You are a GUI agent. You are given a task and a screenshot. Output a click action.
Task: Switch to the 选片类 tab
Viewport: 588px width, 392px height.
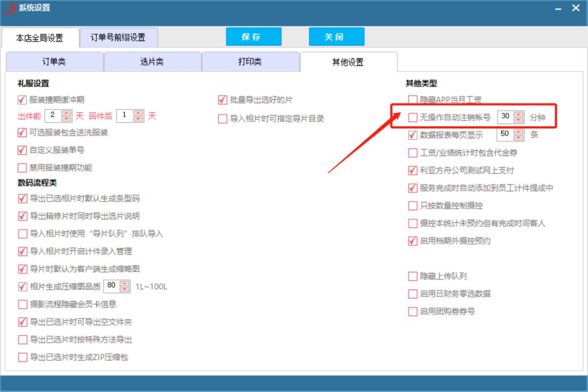pyautogui.click(x=154, y=62)
